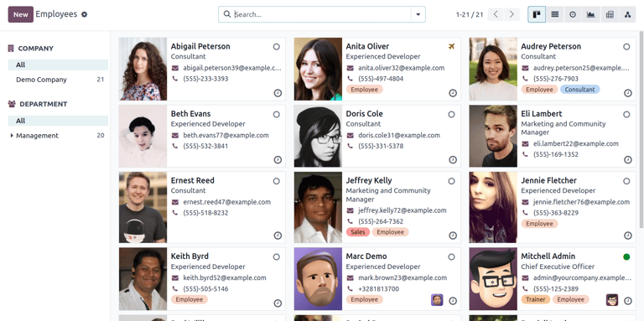The width and height of the screenshot is (644, 321).
Task: Click into the Search input field
Action: click(322, 14)
